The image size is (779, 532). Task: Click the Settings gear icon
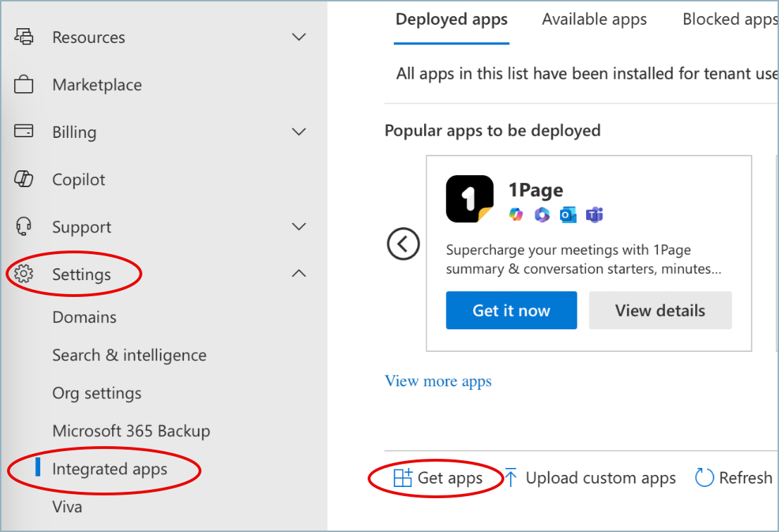click(x=24, y=274)
